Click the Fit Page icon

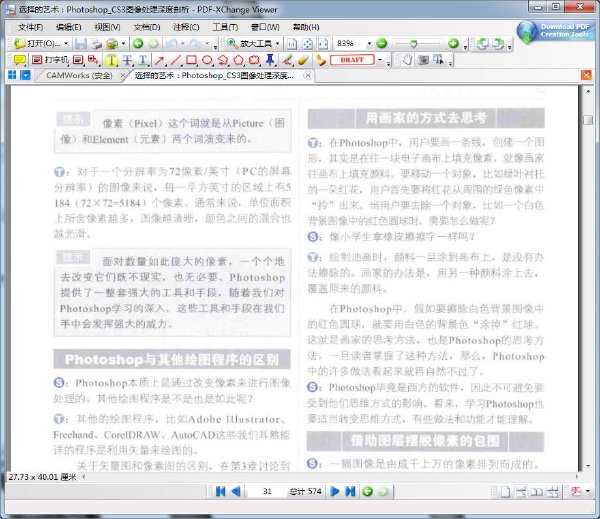coord(308,44)
